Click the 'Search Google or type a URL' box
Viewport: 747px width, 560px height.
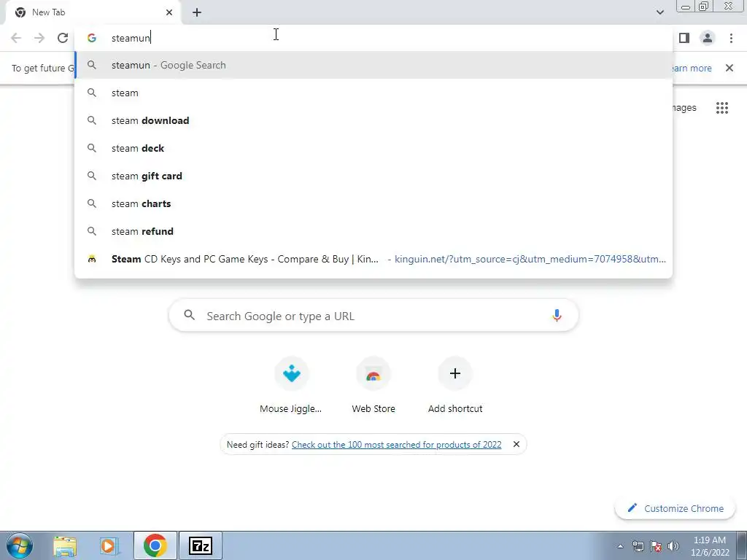373,315
